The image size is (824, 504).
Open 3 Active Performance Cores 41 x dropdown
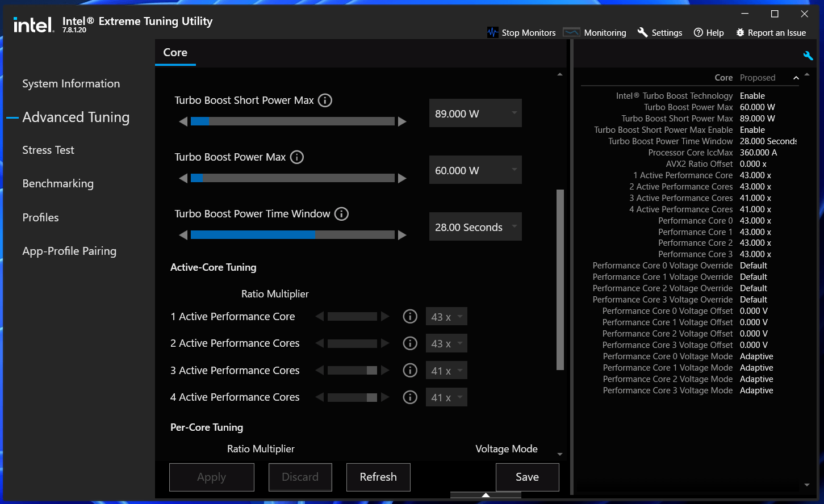(x=446, y=371)
